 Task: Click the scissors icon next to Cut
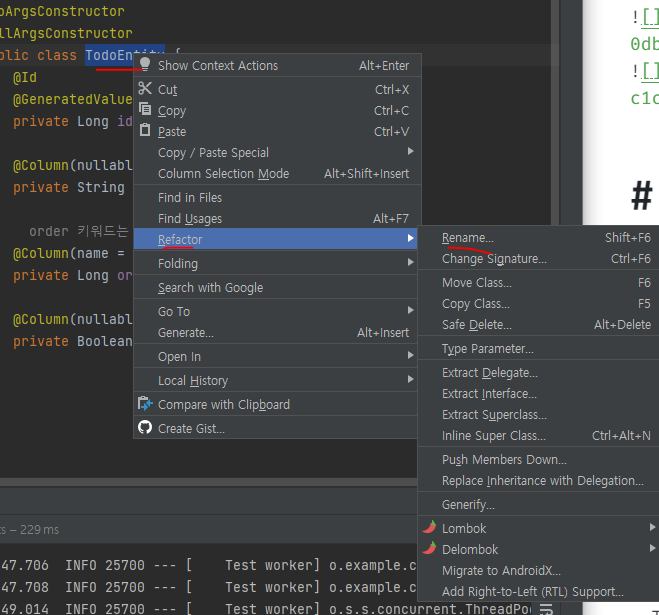coord(145,89)
